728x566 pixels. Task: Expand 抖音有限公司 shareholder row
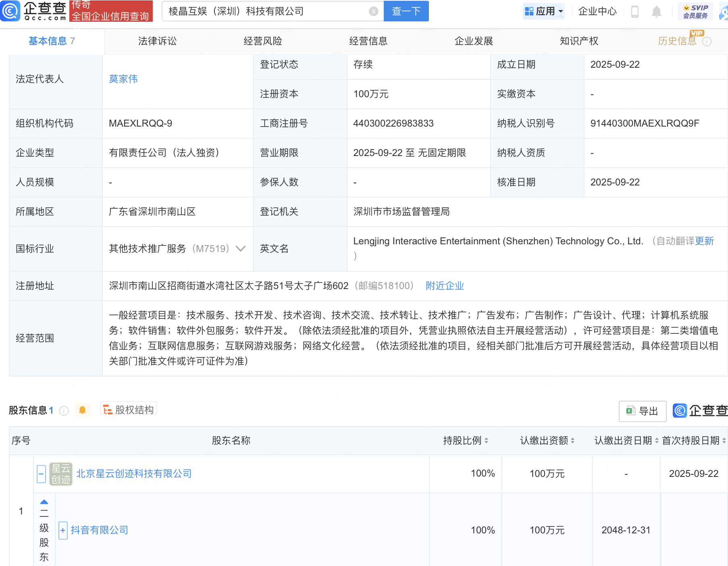click(x=63, y=530)
